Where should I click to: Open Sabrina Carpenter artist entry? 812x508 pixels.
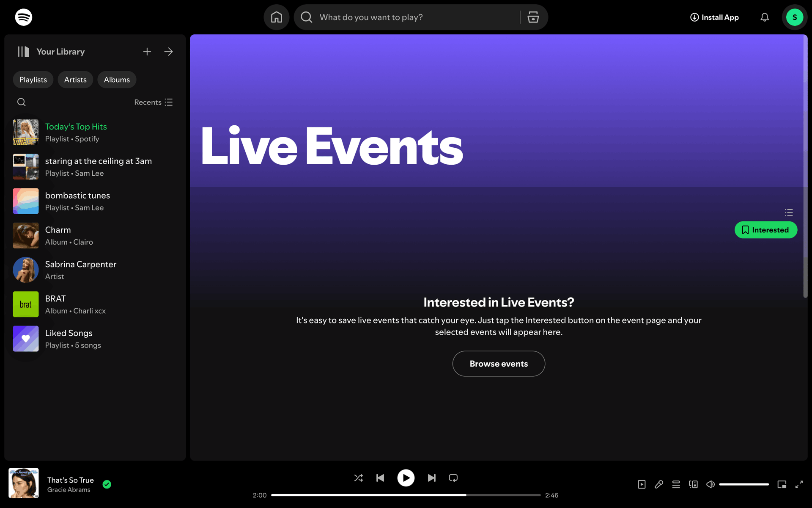(x=95, y=270)
